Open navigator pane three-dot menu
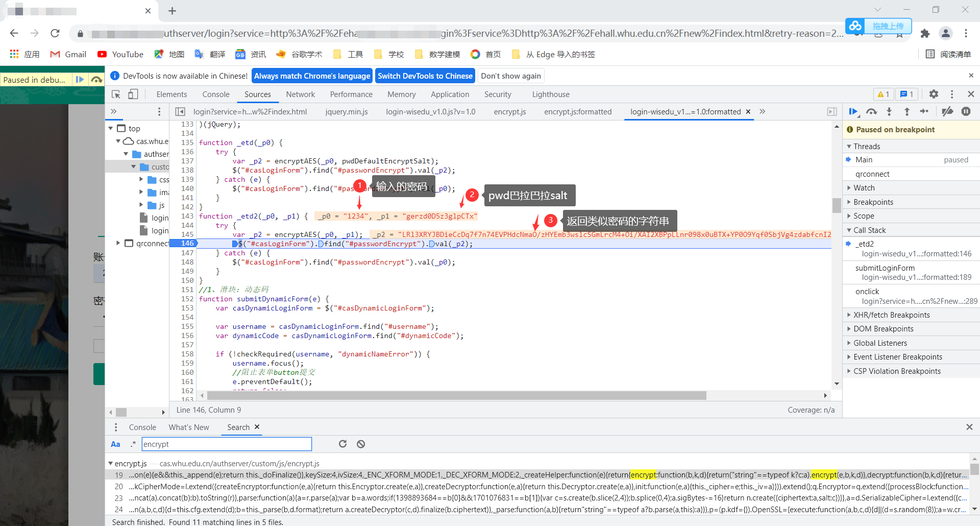980x526 pixels. 159,111
